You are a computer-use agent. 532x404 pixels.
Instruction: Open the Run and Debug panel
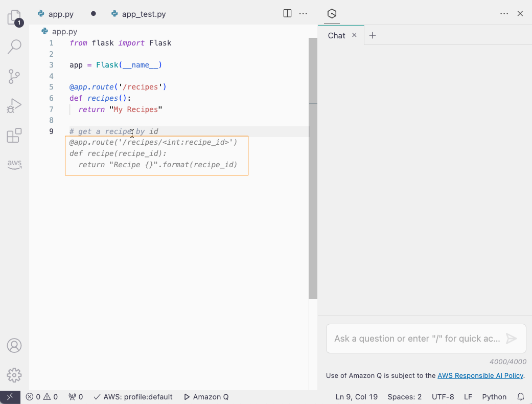(14, 106)
